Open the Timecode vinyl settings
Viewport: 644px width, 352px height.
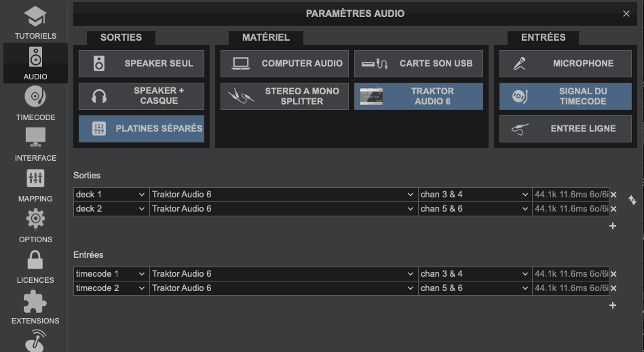click(x=35, y=103)
